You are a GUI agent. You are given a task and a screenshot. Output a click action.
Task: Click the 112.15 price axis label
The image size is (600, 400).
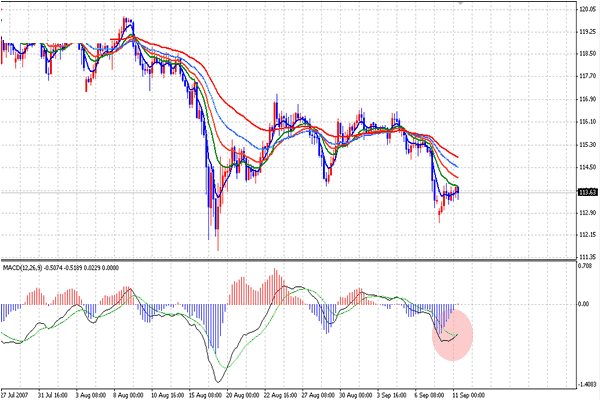click(588, 234)
